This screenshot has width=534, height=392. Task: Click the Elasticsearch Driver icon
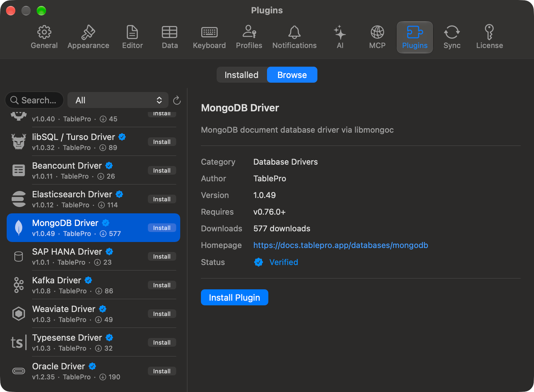(x=19, y=199)
